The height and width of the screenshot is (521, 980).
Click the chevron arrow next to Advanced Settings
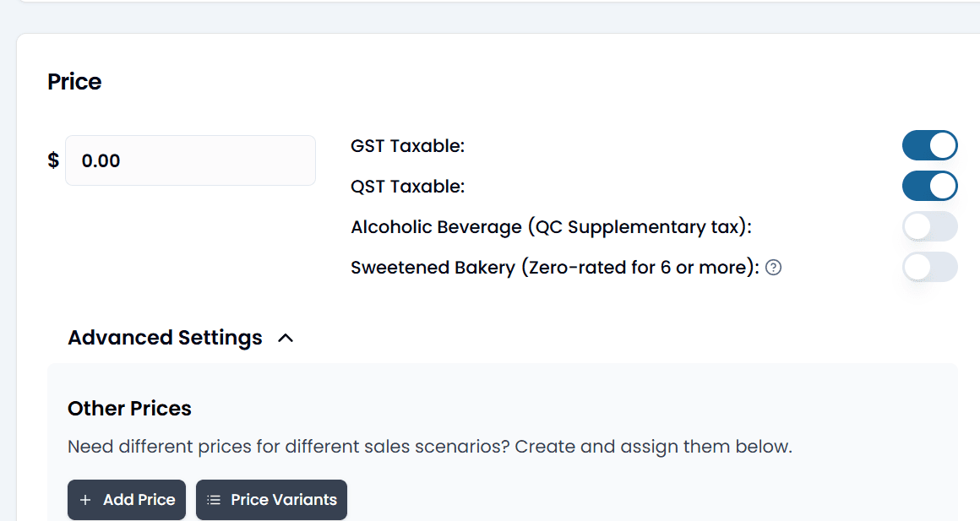tap(286, 338)
